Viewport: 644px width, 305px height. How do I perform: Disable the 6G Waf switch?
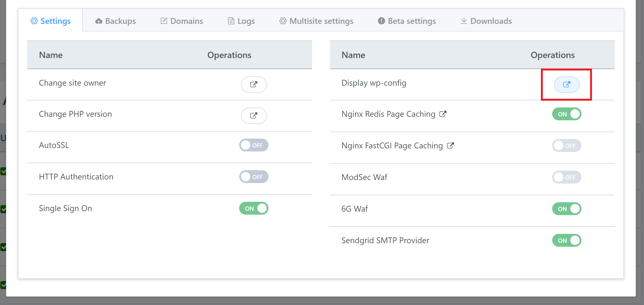(567, 209)
